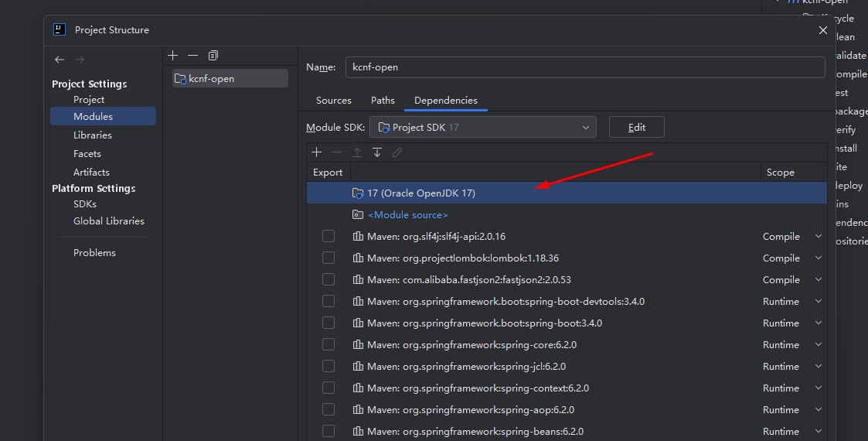Image resolution: width=868 pixels, height=441 pixels.
Task: Click the move dependency down icon
Action: 377,152
